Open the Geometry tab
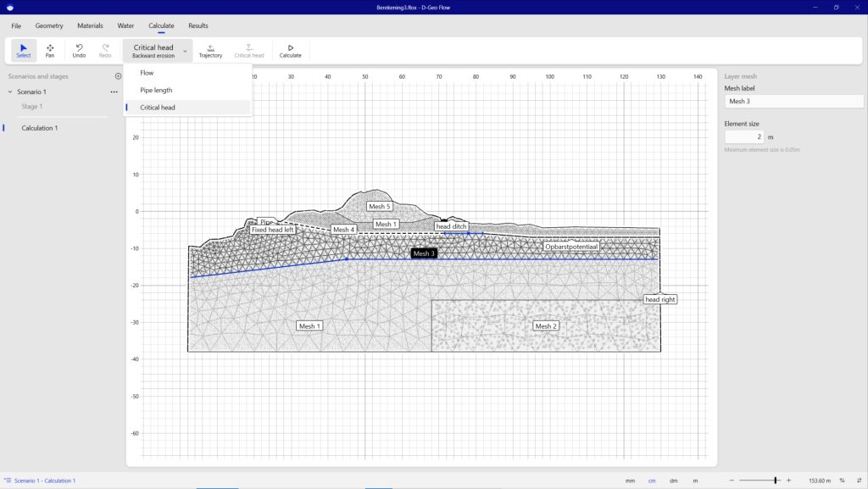This screenshot has height=489, width=868. [49, 26]
